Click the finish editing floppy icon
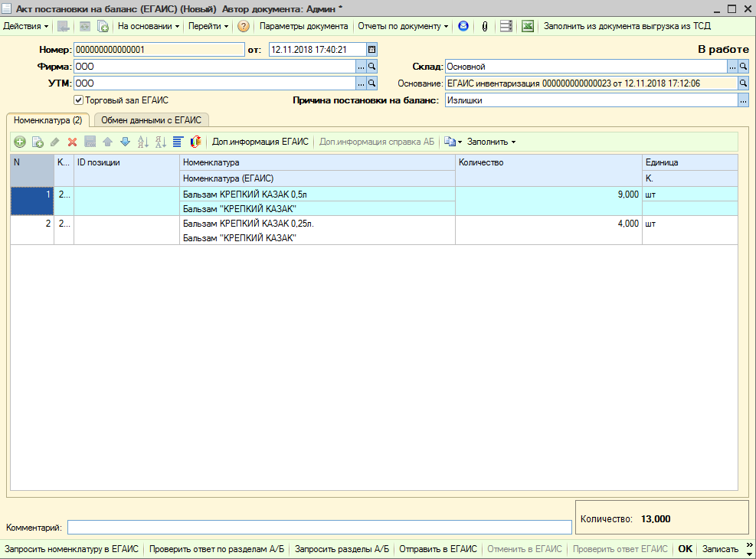Viewport: 756px width, 559px height. click(x=90, y=142)
